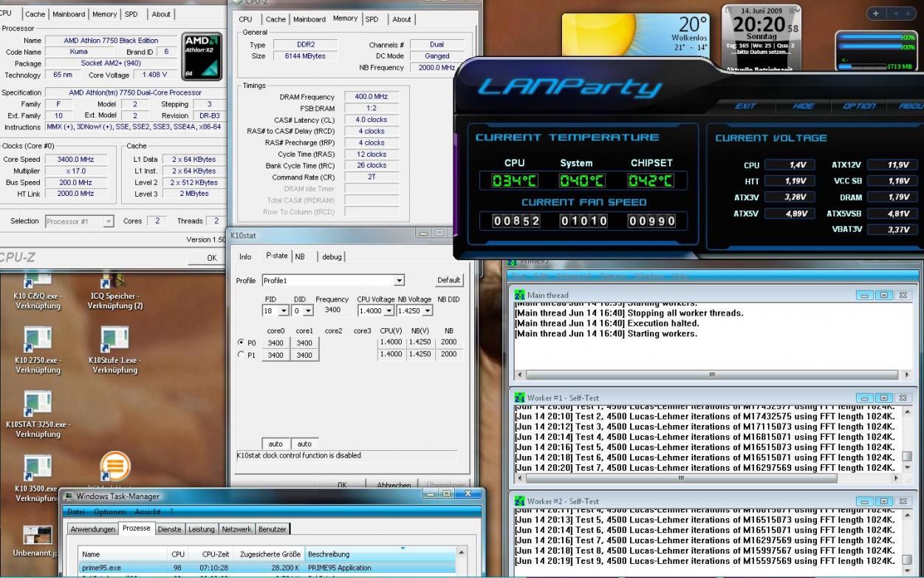Image resolution: width=924 pixels, height=578 pixels.
Task: Click the Worker #1 vertical scrollbar down arrow
Action: tap(907, 467)
